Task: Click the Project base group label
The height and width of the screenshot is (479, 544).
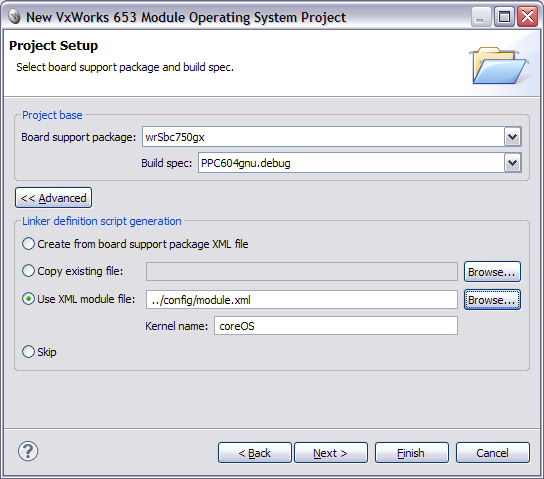Action: point(52,115)
